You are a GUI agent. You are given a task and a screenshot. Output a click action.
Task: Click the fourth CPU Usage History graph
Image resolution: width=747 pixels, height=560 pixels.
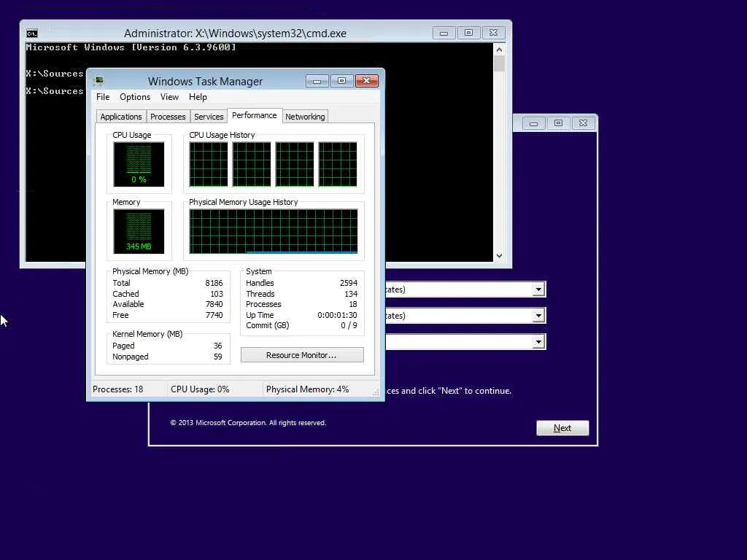(x=338, y=164)
